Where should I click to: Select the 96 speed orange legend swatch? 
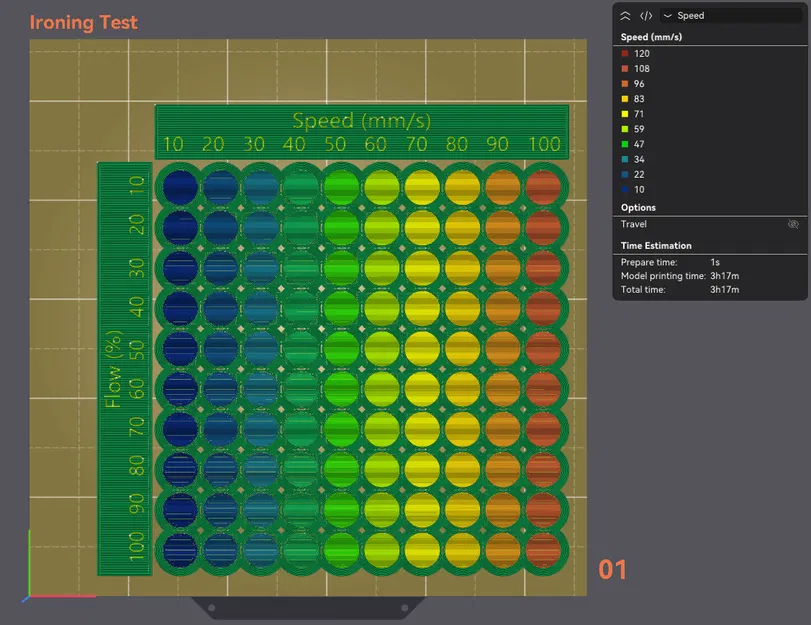pos(625,83)
